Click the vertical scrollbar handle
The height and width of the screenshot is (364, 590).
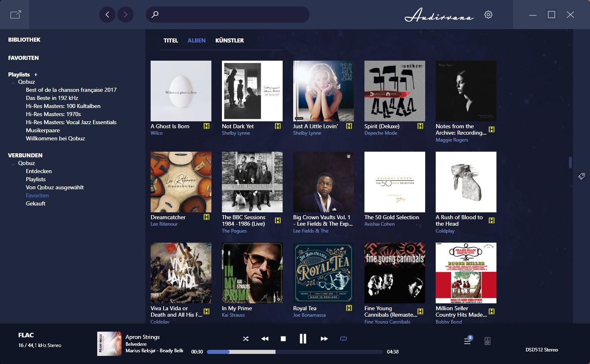click(x=570, y=162)
